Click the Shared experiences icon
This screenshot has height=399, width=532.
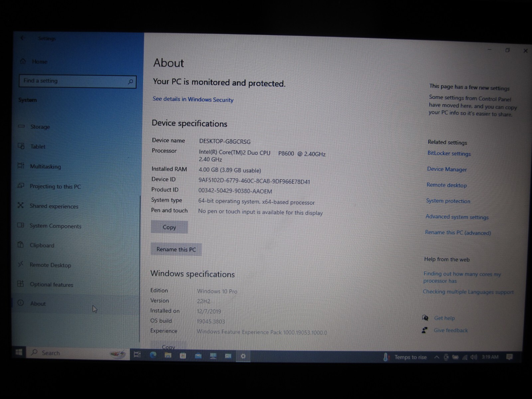21,205
